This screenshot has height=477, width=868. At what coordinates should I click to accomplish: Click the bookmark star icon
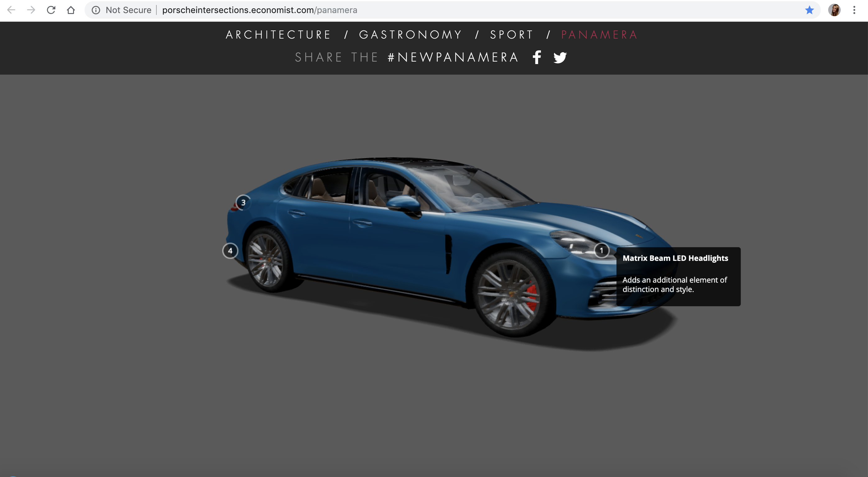pyautogui.click(x=809, y=10)
